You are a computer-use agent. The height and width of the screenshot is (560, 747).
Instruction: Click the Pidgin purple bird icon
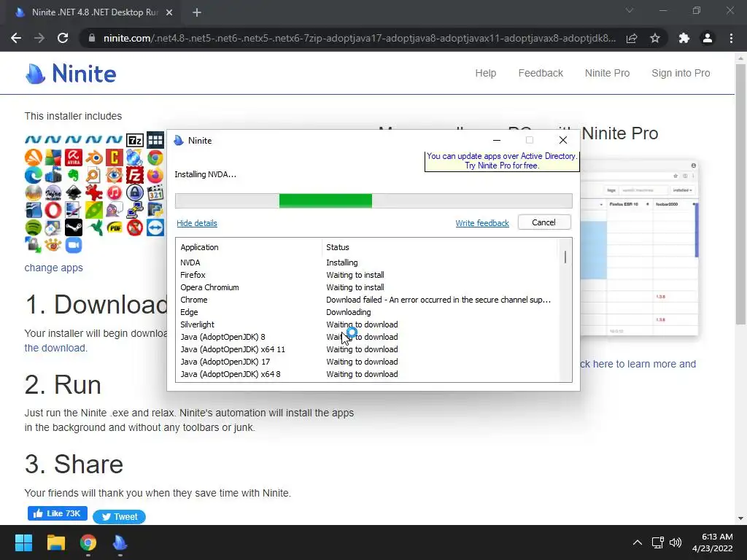(x=115, y=210)
